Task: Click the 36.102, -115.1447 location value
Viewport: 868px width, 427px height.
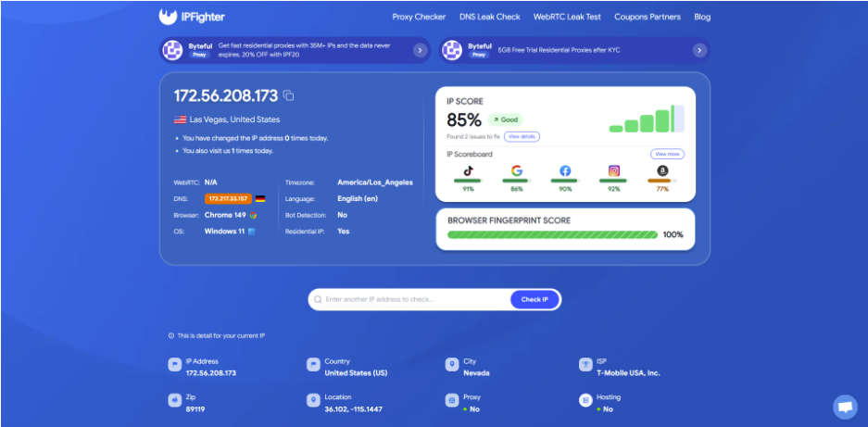Action: (x=353, y=409)
